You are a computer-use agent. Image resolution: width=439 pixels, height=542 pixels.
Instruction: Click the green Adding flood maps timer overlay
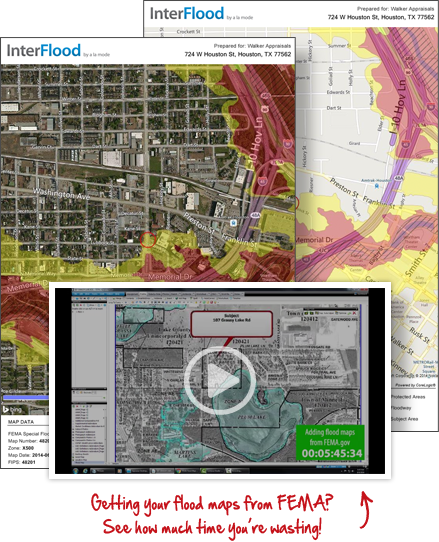tap(330, 443)
